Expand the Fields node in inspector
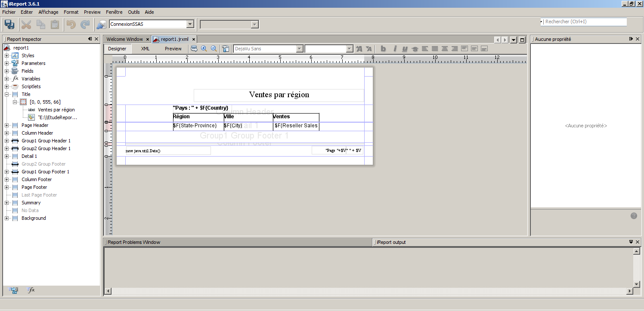This screenshot has width=644, height=311. coord(6,71)
